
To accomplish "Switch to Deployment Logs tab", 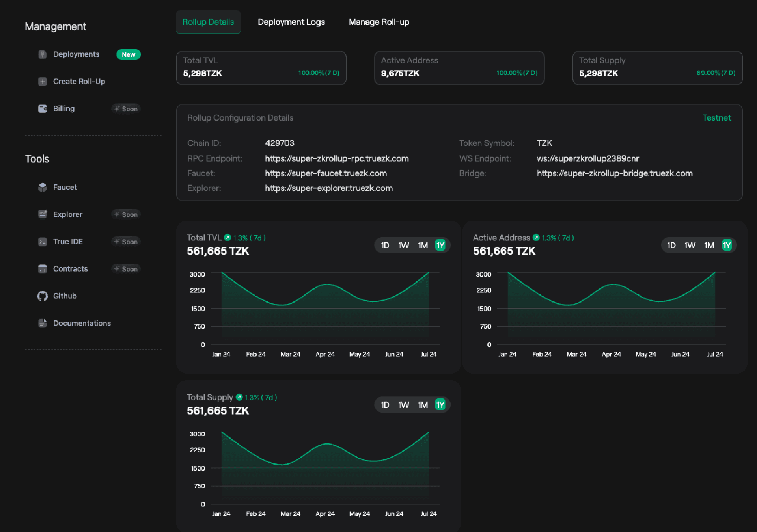I will pyautogui.click(x=292, y=22).
